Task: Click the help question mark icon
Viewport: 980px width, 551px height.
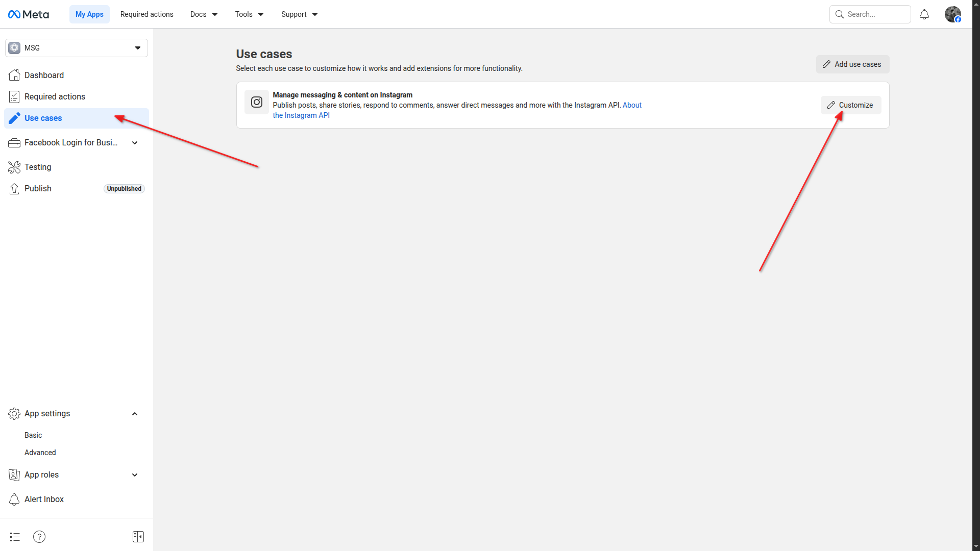Action: 39,537
